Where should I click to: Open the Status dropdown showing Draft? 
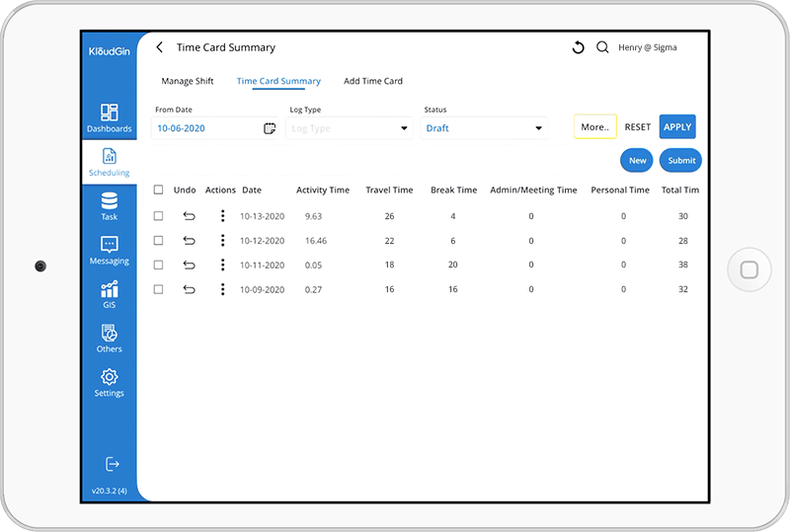(538, 128)
